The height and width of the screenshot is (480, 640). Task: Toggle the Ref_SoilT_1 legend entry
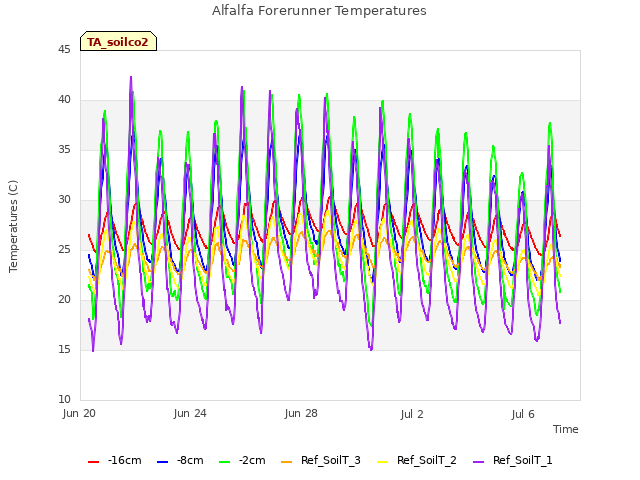tap(513, 460)
